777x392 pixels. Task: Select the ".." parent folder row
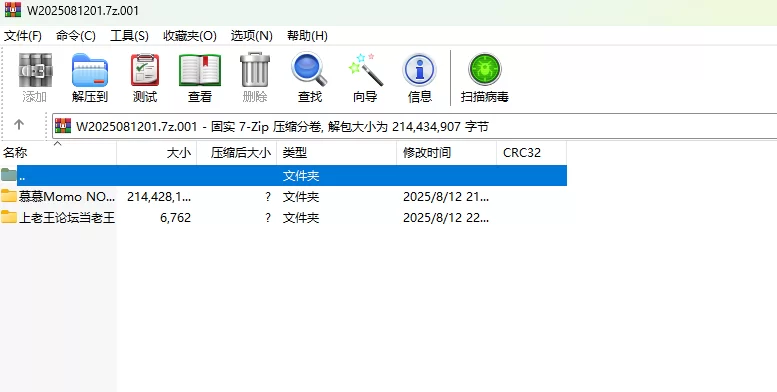pyautogui.click(x=283, y=175)
